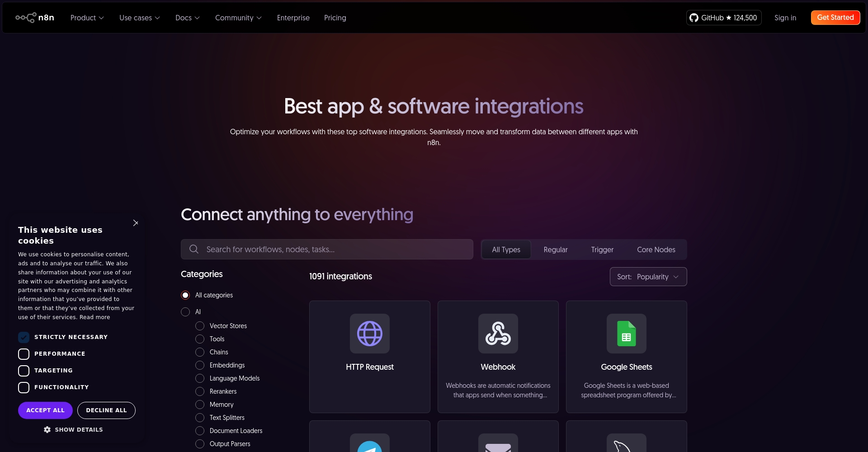Open the Google Sheets icon
The height and width of the screenshot is (452, 868).
[x=627, y=334]
